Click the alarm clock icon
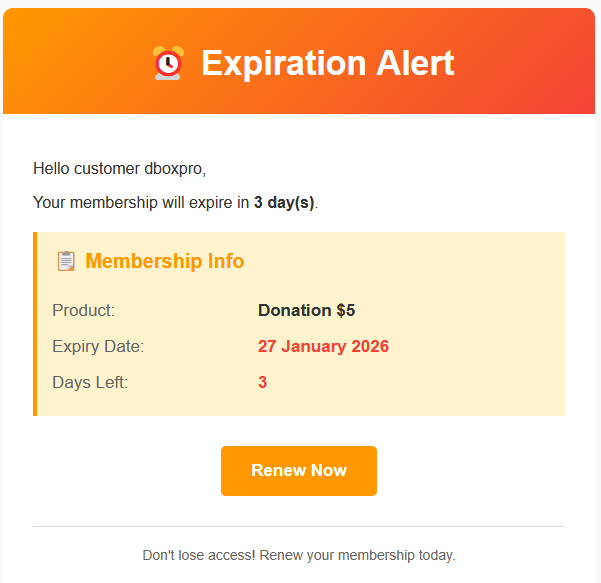 [167, 63]
